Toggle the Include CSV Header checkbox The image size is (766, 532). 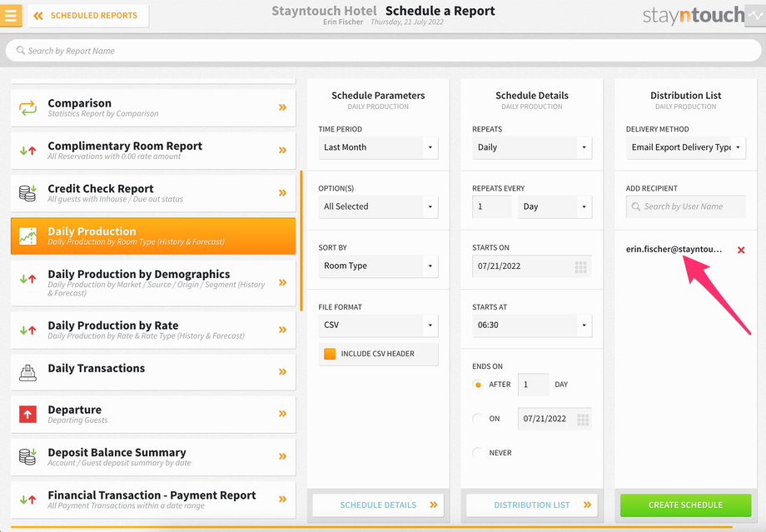coord(330,354)
